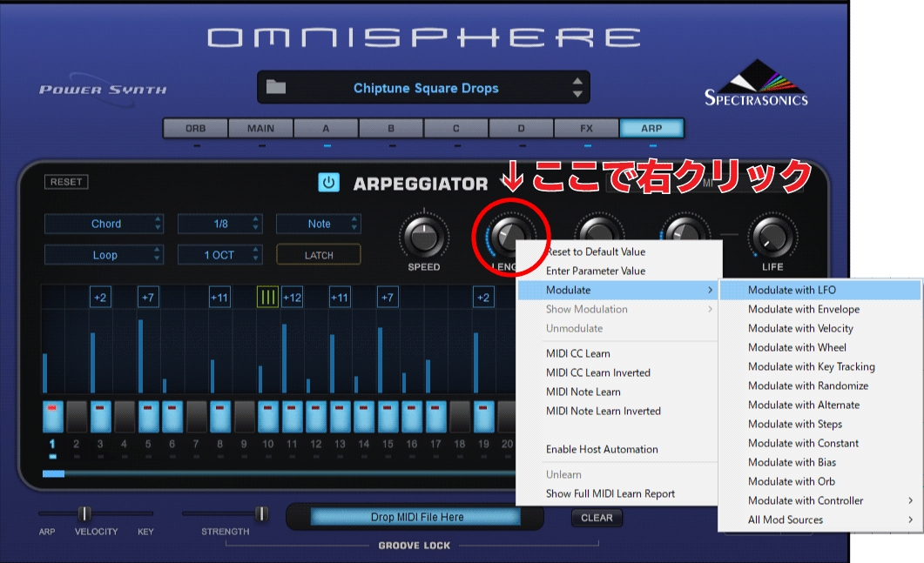Click the Drop MIDI File Here area
Screen dimensions: 924x563
(x=416, y=517)
